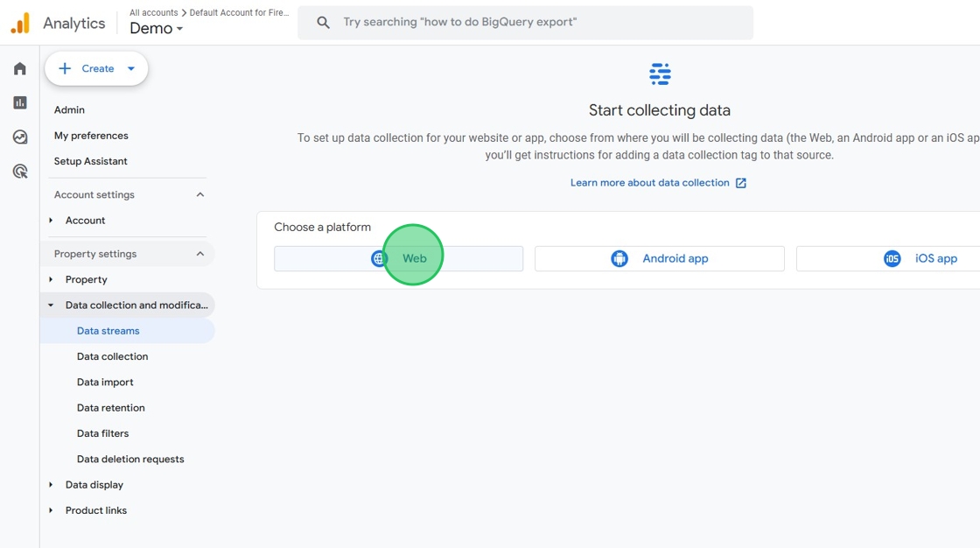The height and width of the screenshot is (548, 980).
Task: Open the Demo property selector dropdown
Action: click(157, 28)
